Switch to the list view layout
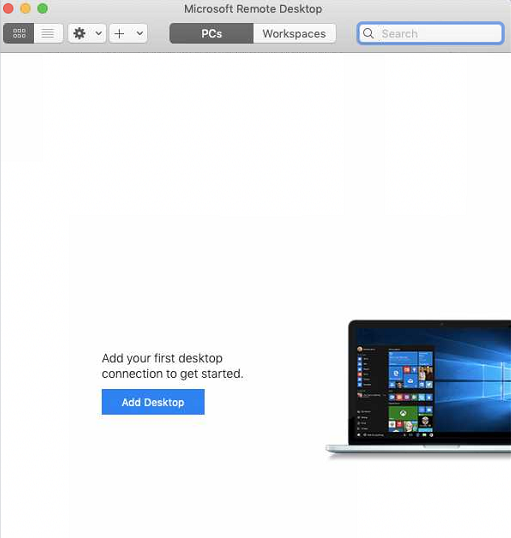 [x=48, y=33]
